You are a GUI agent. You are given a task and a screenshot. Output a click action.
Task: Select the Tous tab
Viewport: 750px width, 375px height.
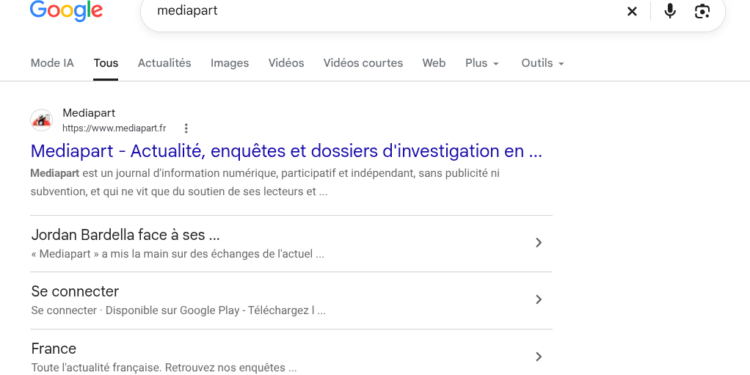point(106,63)
